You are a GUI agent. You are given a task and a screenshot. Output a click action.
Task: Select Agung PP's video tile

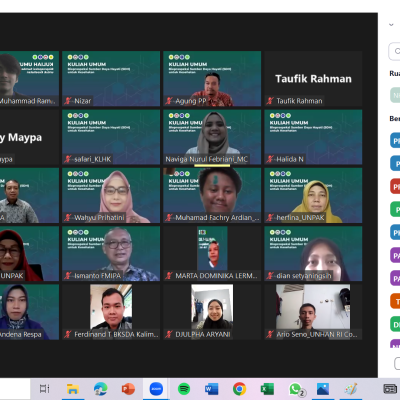[x=212, y=79]
